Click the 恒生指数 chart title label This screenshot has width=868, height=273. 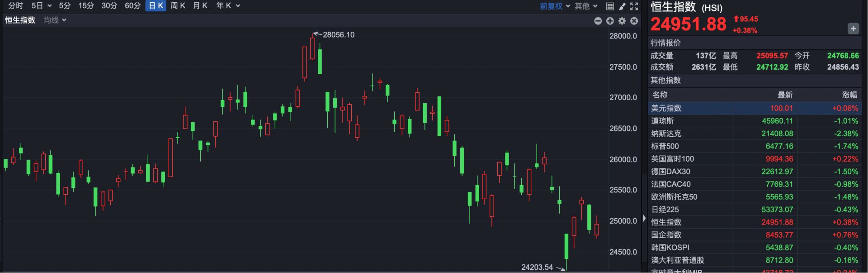[x=20, y=20]
